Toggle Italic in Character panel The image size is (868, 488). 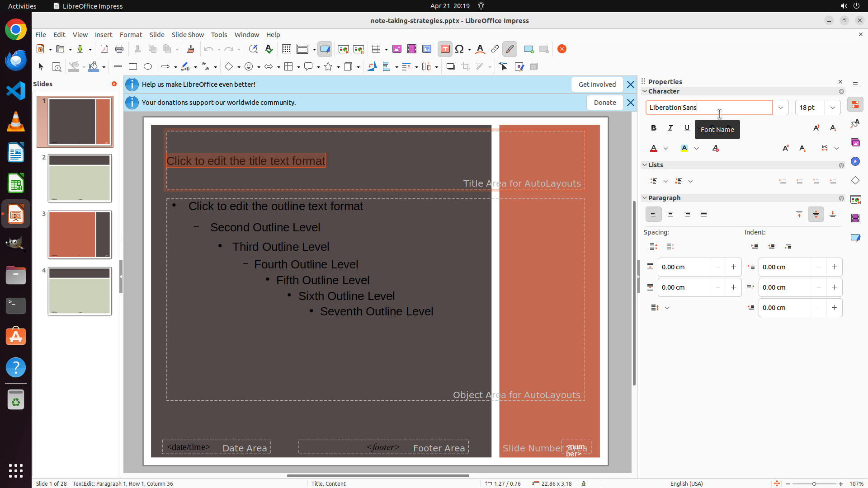(x=670, y=128)
